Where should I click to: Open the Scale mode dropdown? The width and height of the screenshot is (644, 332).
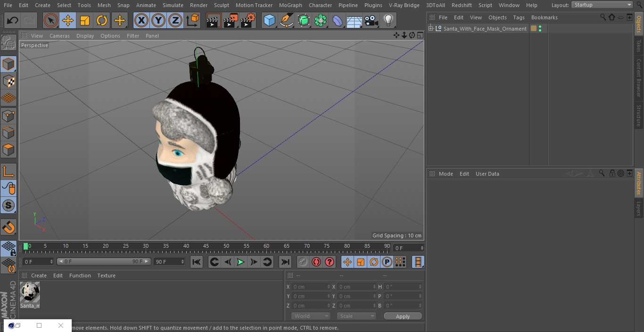point(356,316)
